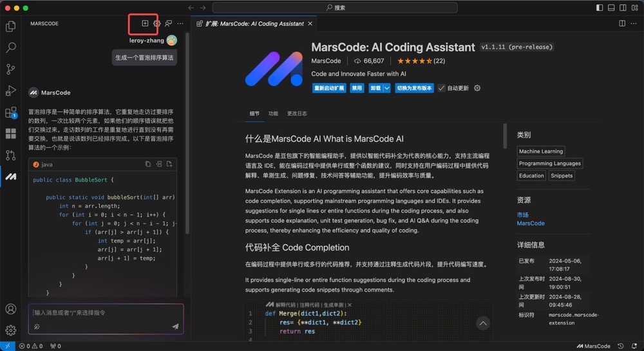Click the Snippets category tag
This screenshot has width=644, height=351.
point(562,176)
